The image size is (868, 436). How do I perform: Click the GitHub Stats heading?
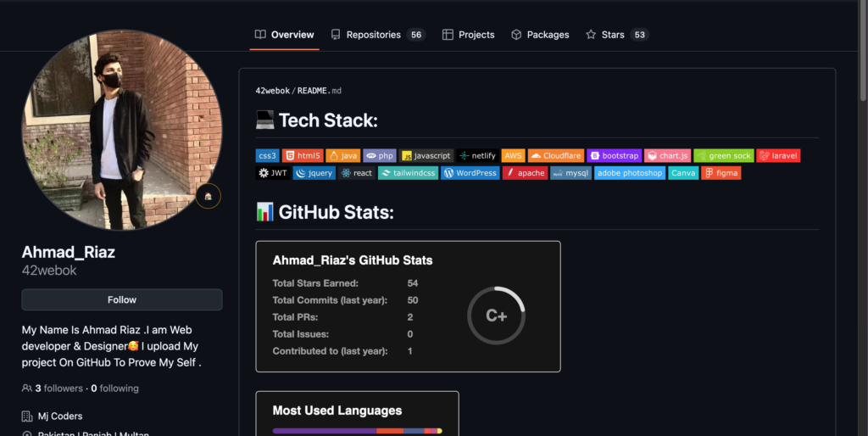pos(336,212)
